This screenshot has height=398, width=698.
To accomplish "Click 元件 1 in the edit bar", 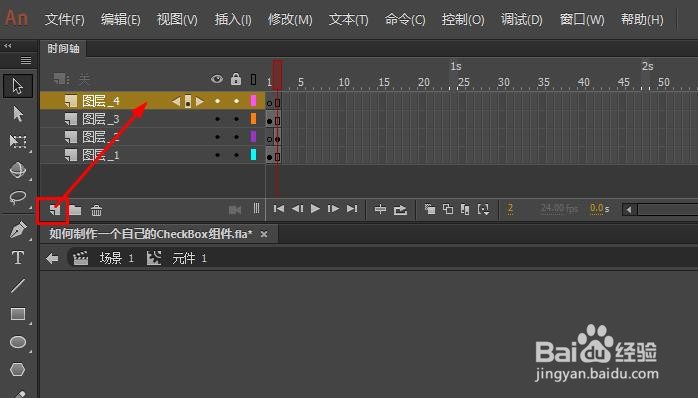I will point(189,258).
